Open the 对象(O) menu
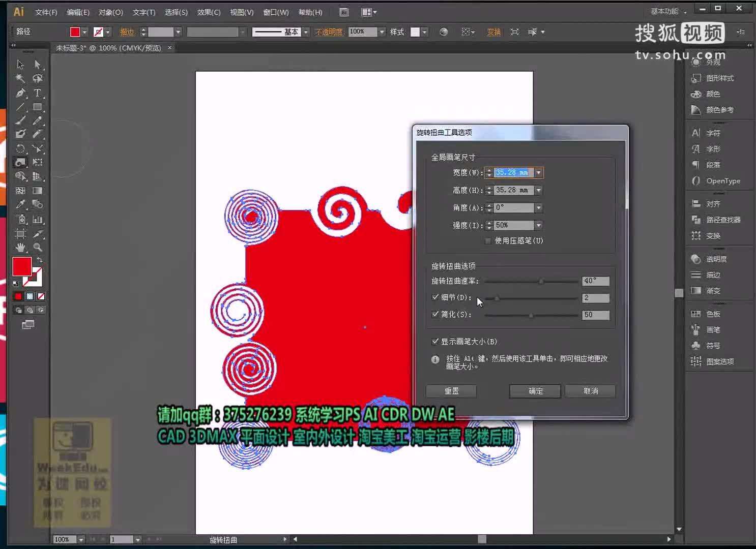756x549 pixels. pos(110,12)
